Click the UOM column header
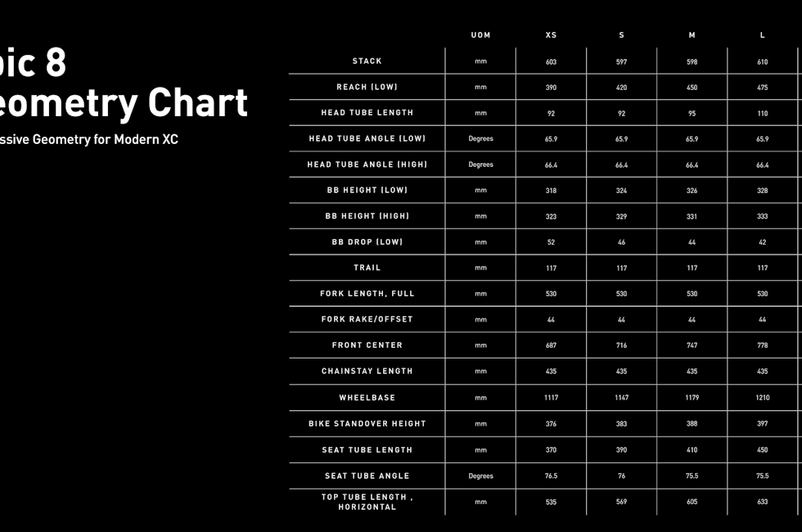The image size is (802, 532). (x=480, y=35)
